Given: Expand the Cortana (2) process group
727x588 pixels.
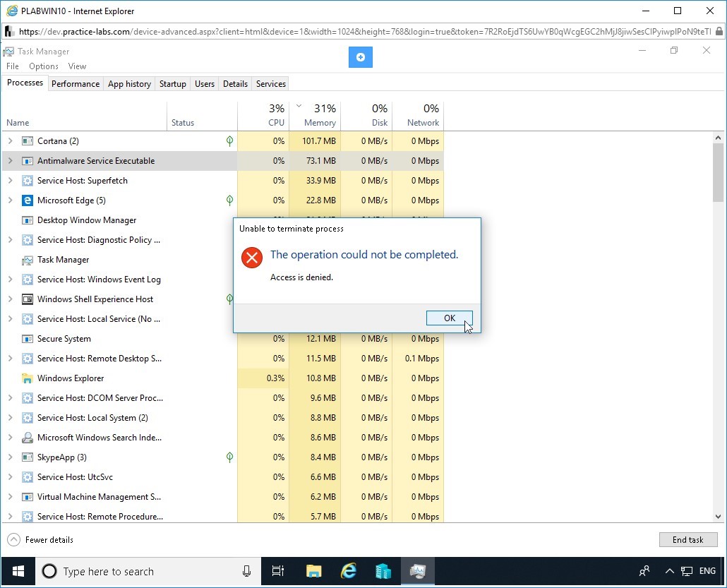Looking at the screenshot, I should 10,141.
